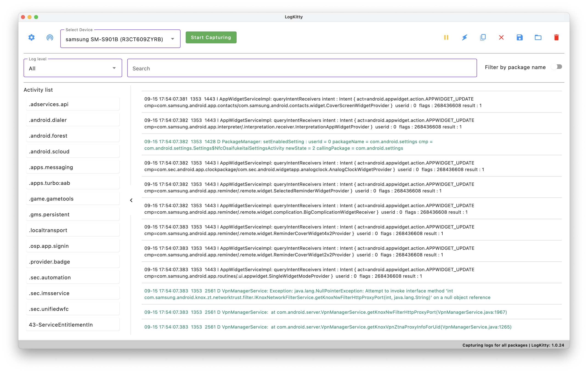Select .adservices.api in activity list
Image resolution: width=588 pixels, height=373 pixels.
(73, 104)
